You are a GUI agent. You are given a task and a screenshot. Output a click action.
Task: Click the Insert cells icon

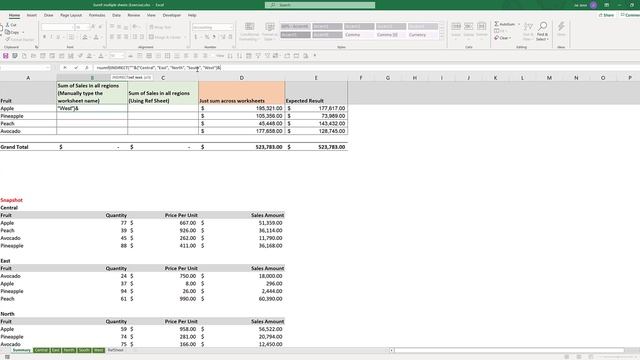(456, 27)
